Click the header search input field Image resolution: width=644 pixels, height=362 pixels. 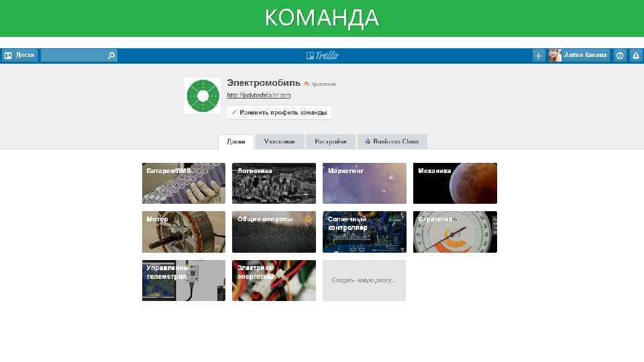click(74, 56)
